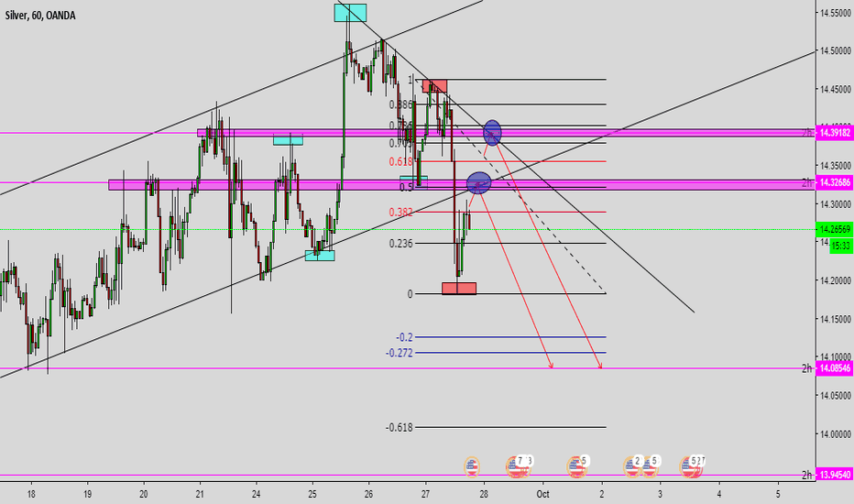Open the US event icon badged 2
854x504 pixels.
[x=631, y=466]
